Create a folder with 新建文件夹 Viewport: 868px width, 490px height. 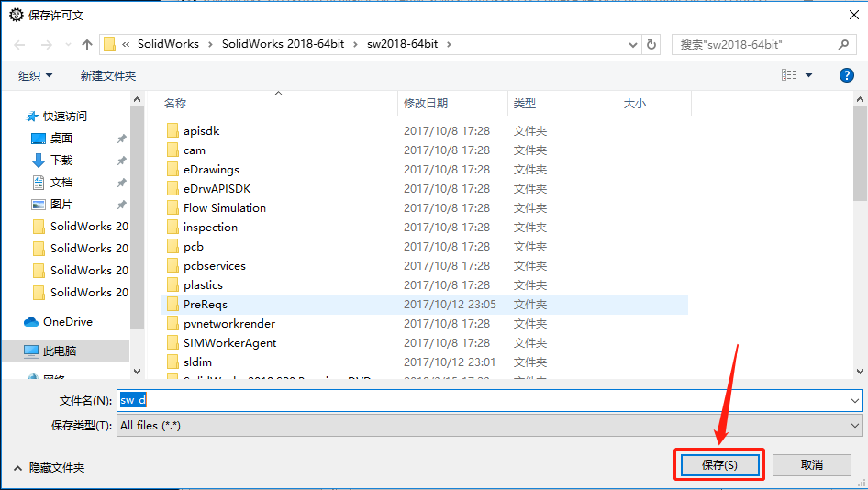coord(108,76)
